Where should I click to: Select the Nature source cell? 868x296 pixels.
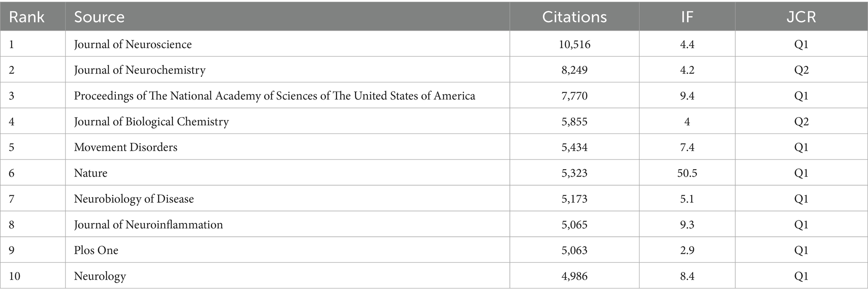(91, 173)
